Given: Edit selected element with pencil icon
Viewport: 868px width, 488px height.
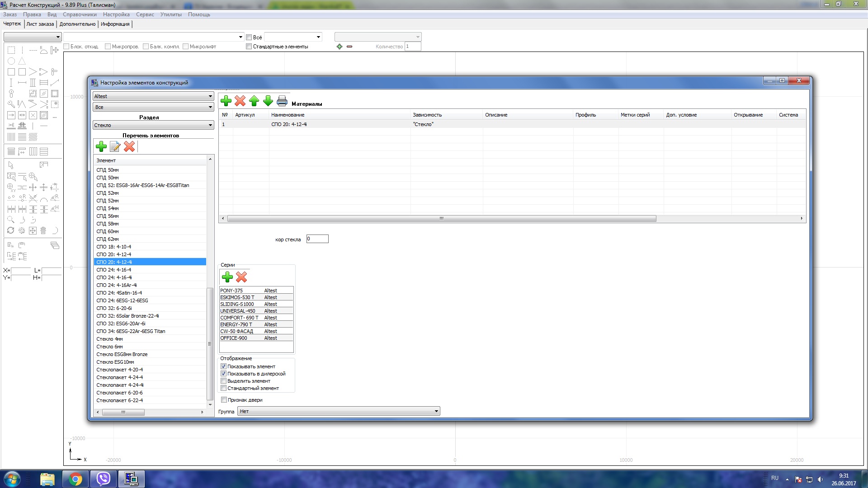Looking at the screenshot, I should [115, 146].
